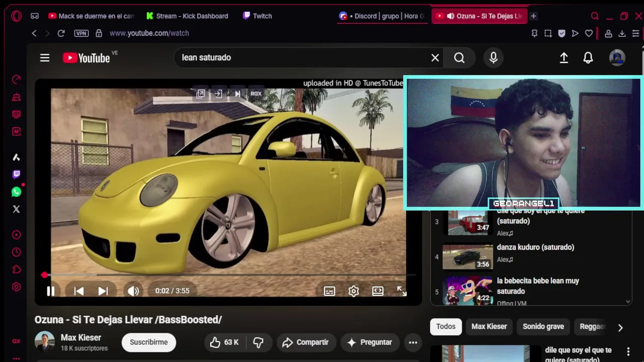Focus the www.youtube.com/watch address field
This screenshot has height=362, width=644.
(149, 33)
